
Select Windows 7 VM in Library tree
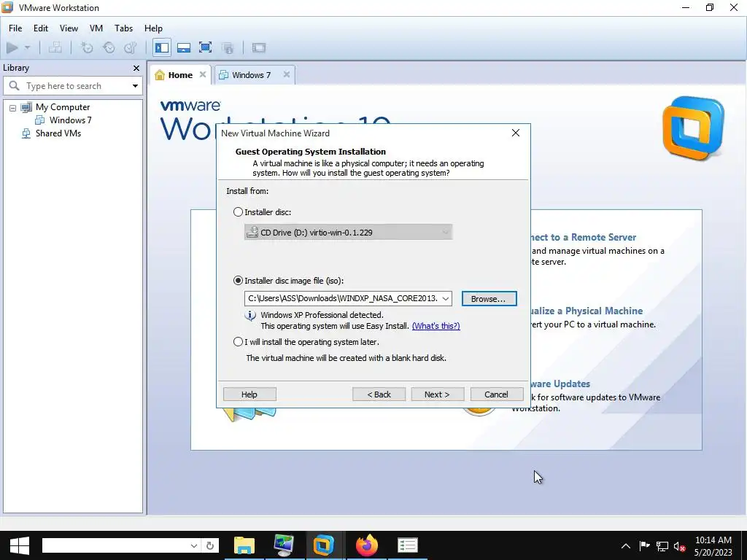[71, 120]
